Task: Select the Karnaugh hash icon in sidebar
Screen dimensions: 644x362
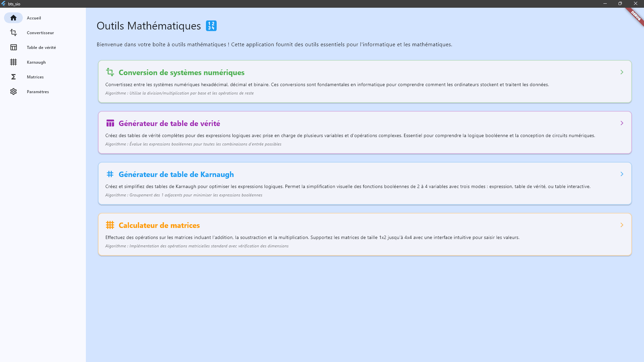Action: (13, 62)
